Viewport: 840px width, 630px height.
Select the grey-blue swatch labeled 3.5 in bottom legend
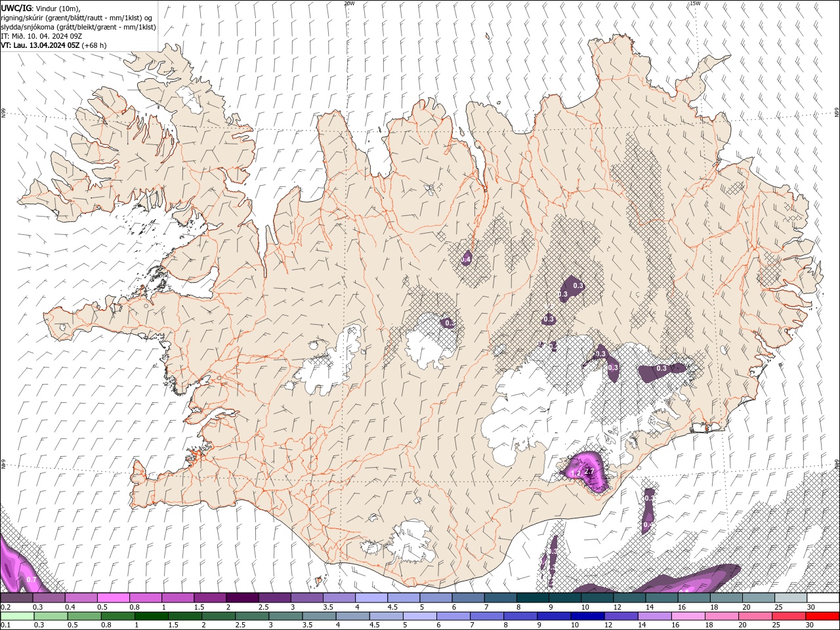(x=319, y=616)
